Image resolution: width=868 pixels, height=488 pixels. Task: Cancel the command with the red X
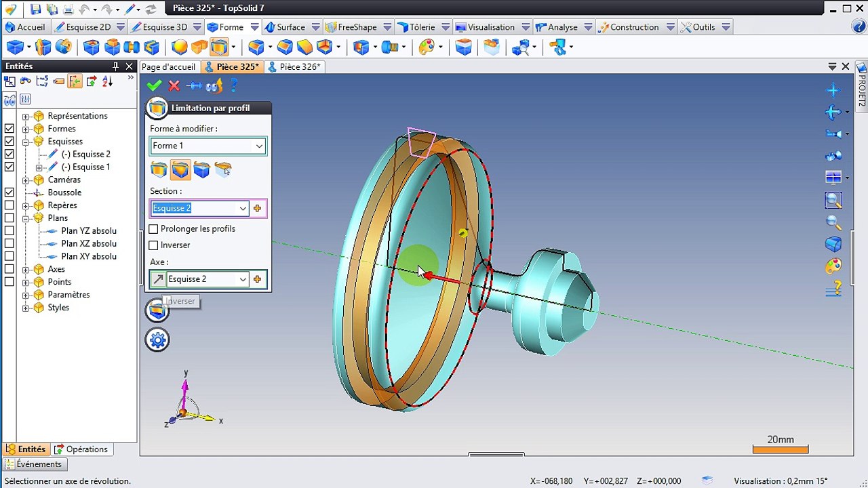point(174,86)
